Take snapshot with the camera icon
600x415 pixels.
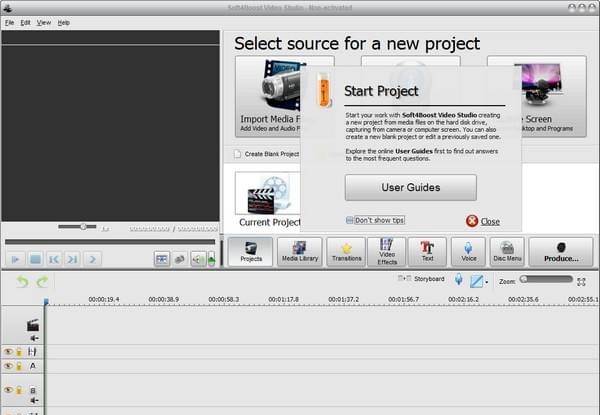coord(179,259)
